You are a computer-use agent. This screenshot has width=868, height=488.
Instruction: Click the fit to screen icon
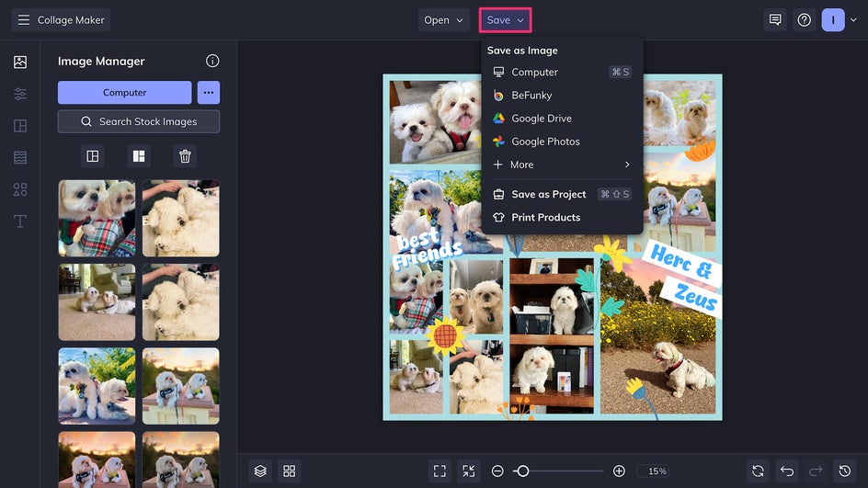[x=440, y=471]
